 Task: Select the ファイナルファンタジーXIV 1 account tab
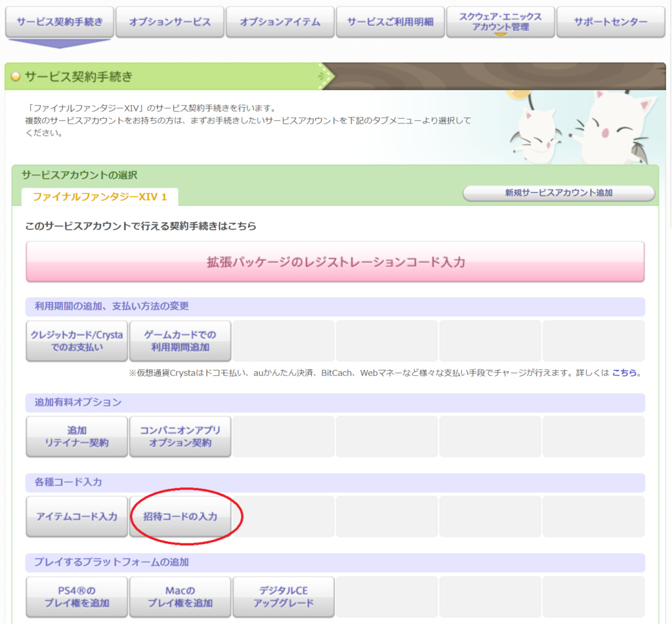tap(100, 197)
